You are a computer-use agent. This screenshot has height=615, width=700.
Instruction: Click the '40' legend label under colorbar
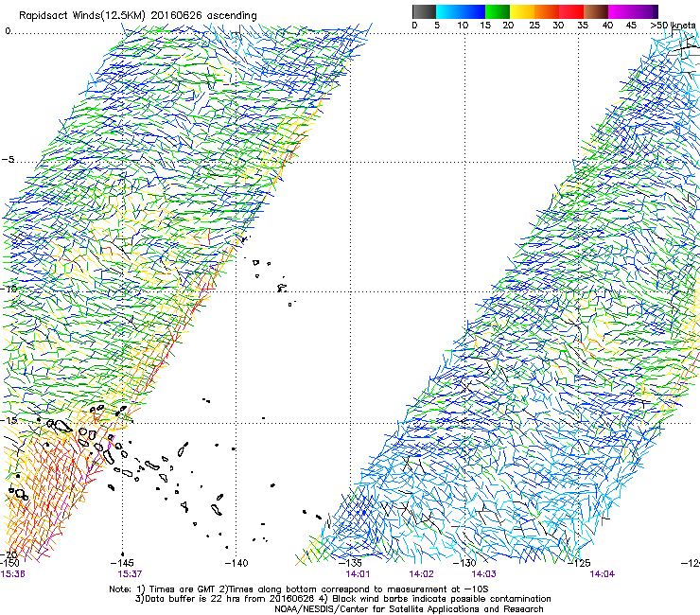pos(607,26)
